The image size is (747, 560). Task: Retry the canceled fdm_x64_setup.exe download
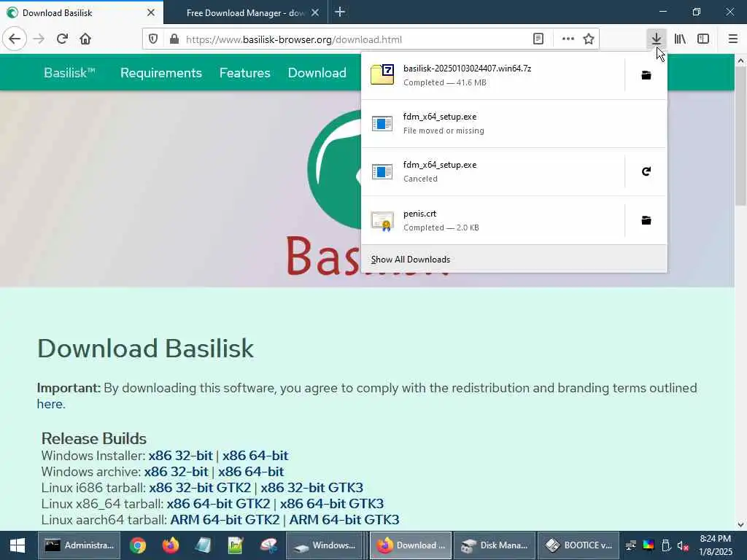(646, 171)
